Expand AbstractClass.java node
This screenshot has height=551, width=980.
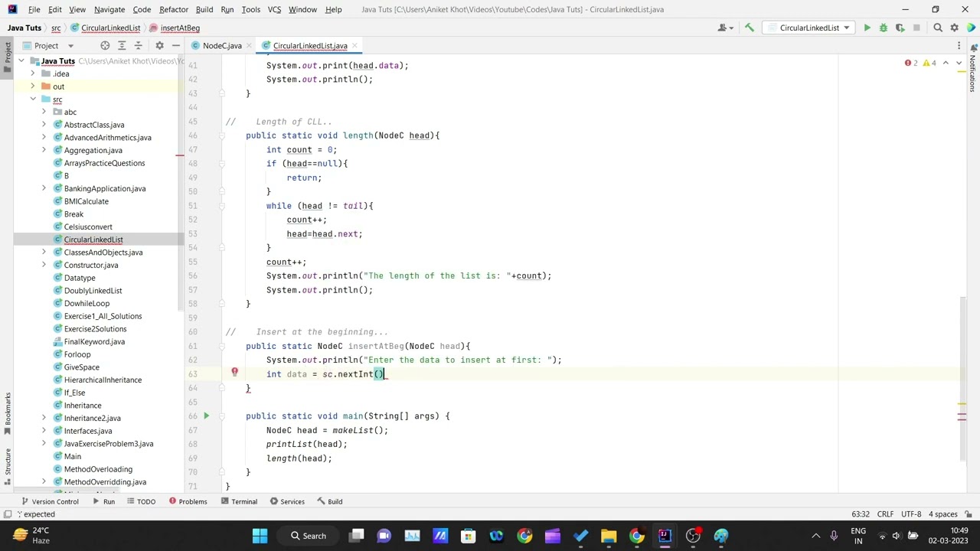(44, 125)
